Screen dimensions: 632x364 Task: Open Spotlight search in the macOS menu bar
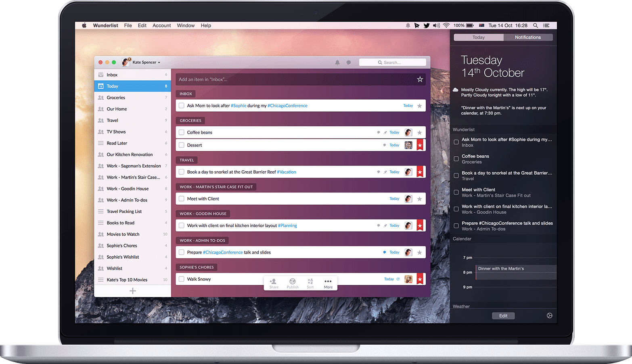tap(536, 25)
